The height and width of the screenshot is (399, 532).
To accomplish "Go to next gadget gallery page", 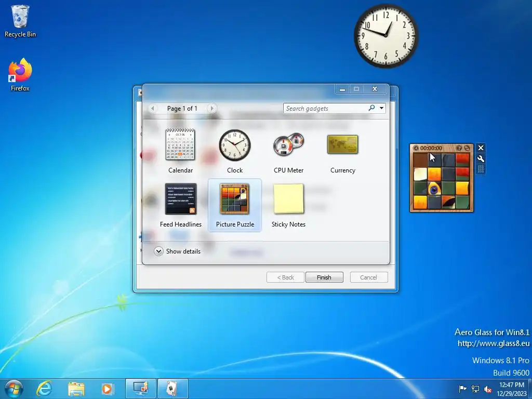I will click(x=212, y=108).
